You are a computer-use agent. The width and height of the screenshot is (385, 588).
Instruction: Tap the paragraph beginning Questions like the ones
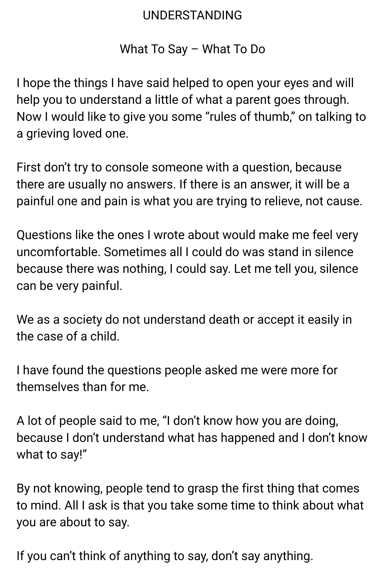[x=188, y=260]
